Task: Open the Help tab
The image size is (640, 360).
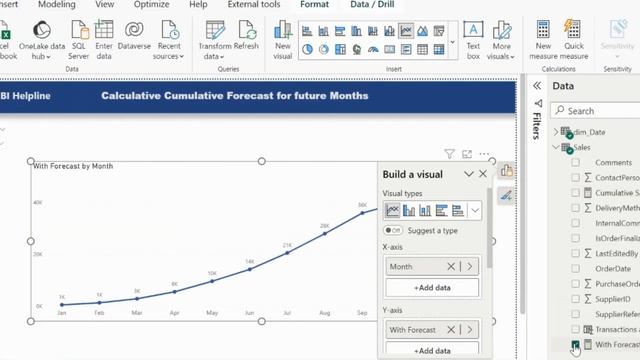Action: 198,4
